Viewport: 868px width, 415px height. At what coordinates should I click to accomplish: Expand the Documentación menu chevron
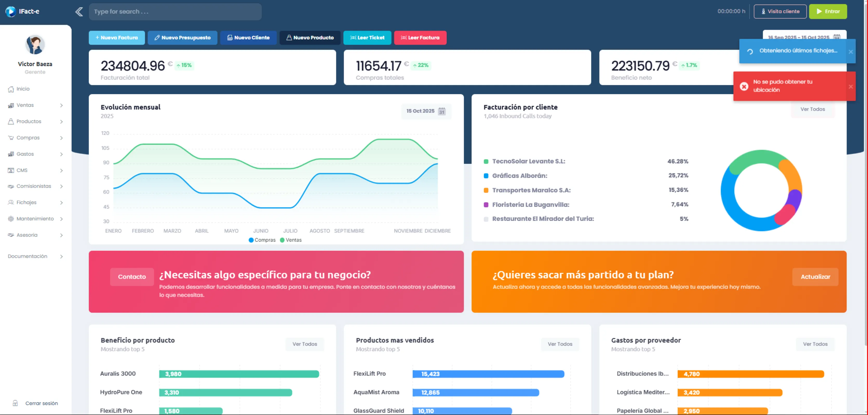[x=61, y=257]
